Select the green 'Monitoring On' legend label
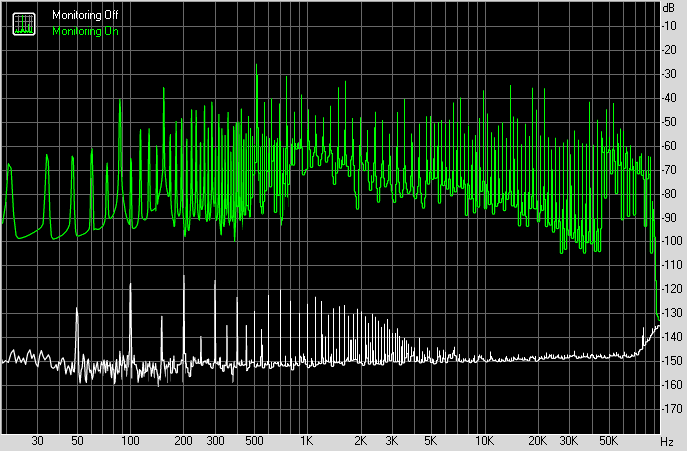The width and height of the screenshot is (687, 451). (85, 31)
